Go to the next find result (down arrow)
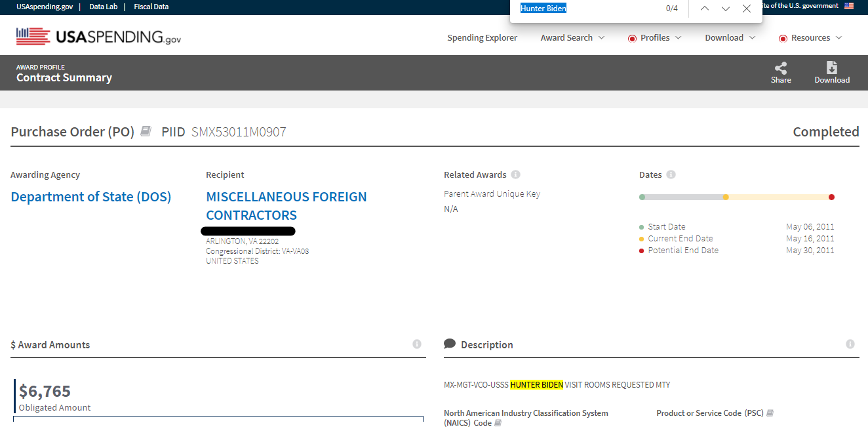The width and height of the screenshot is (868, 427). 726,9
